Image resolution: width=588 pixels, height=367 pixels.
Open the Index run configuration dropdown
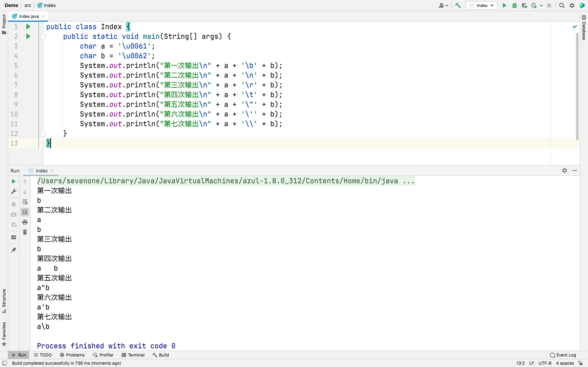coord(482,5)
